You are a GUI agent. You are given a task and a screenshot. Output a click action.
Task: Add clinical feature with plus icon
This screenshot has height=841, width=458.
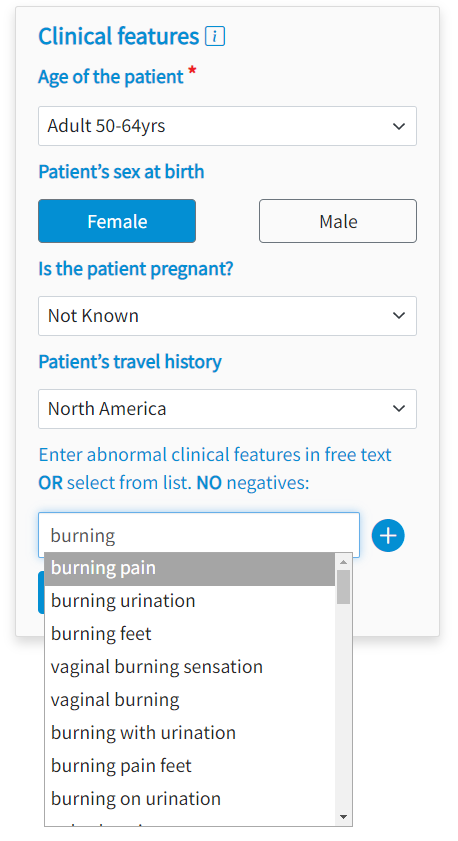point(388,535)
